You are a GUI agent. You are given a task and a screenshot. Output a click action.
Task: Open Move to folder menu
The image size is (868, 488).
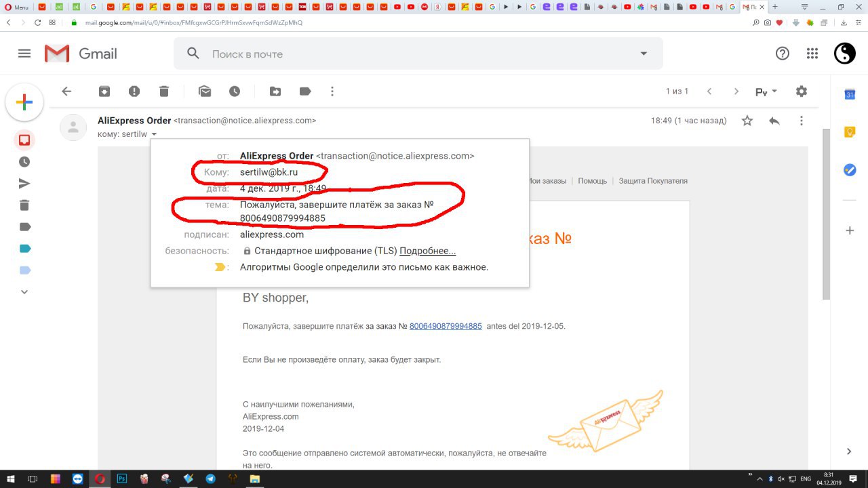275,91
